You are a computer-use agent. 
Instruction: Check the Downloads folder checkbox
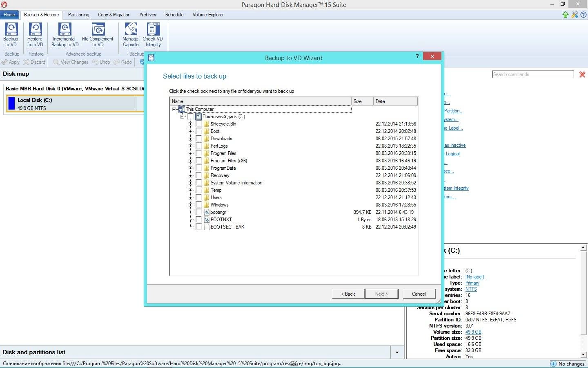[x=199, y=139]
